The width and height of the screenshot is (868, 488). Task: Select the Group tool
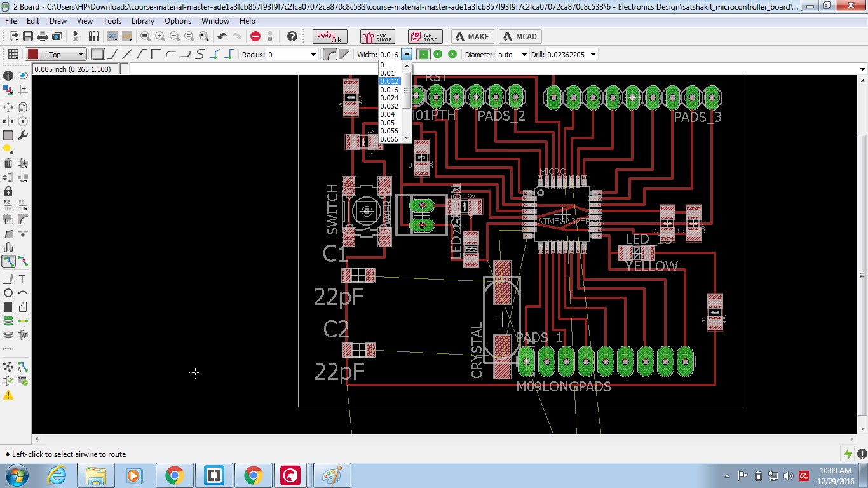point(8,135)
